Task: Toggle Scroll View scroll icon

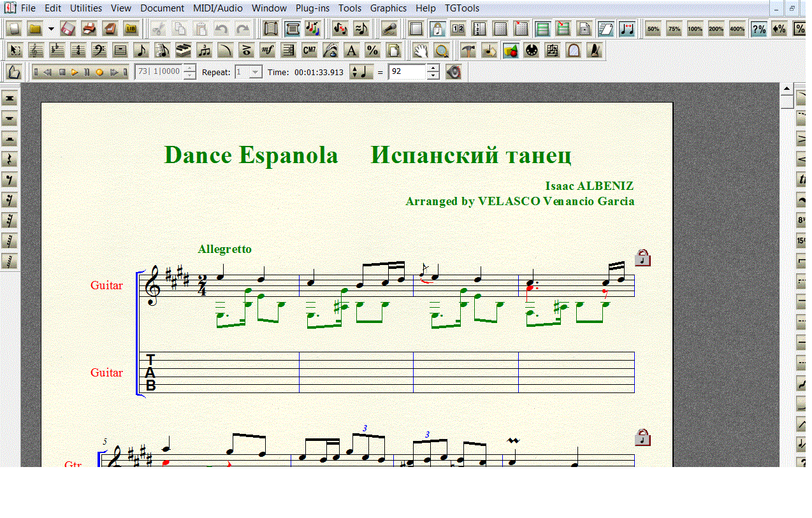Action: [x=271, y=29]
